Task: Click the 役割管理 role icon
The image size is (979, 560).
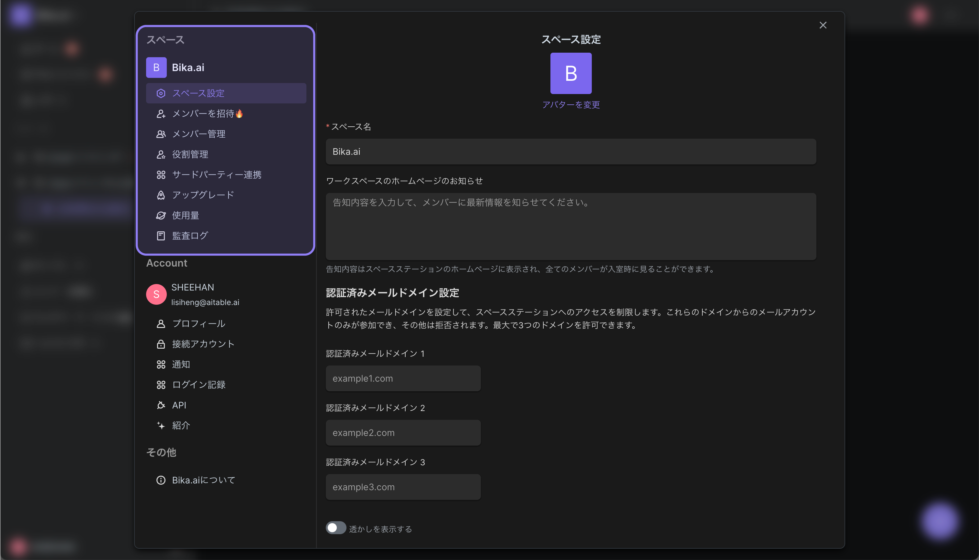Action: coord(161,154)
